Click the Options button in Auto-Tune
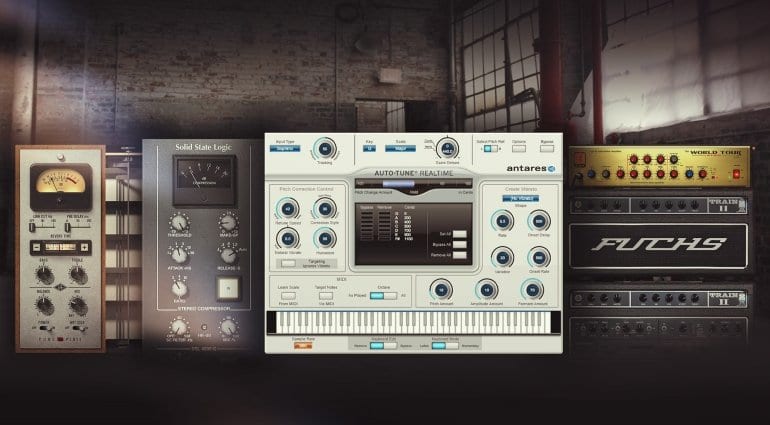770x425 pixels. pos(519,148)
